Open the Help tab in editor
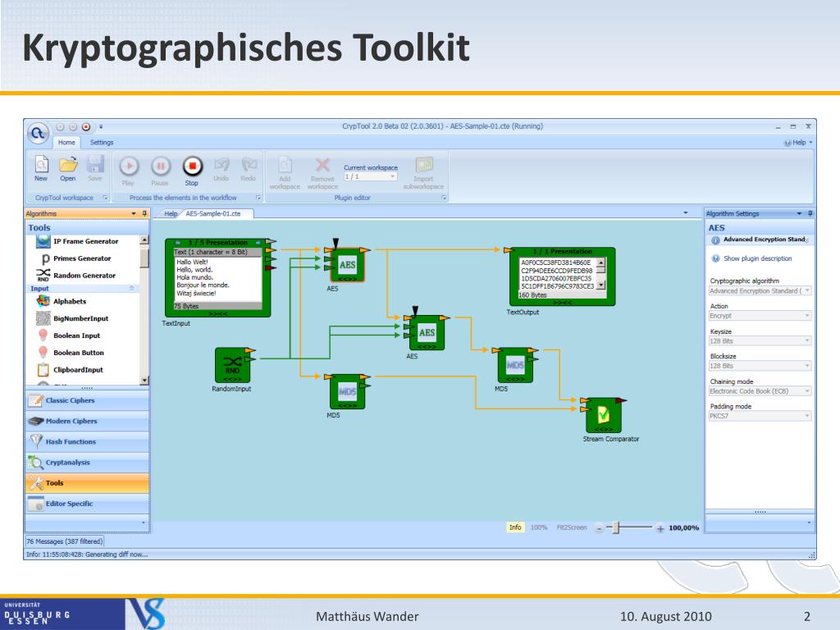 [171, 214]
